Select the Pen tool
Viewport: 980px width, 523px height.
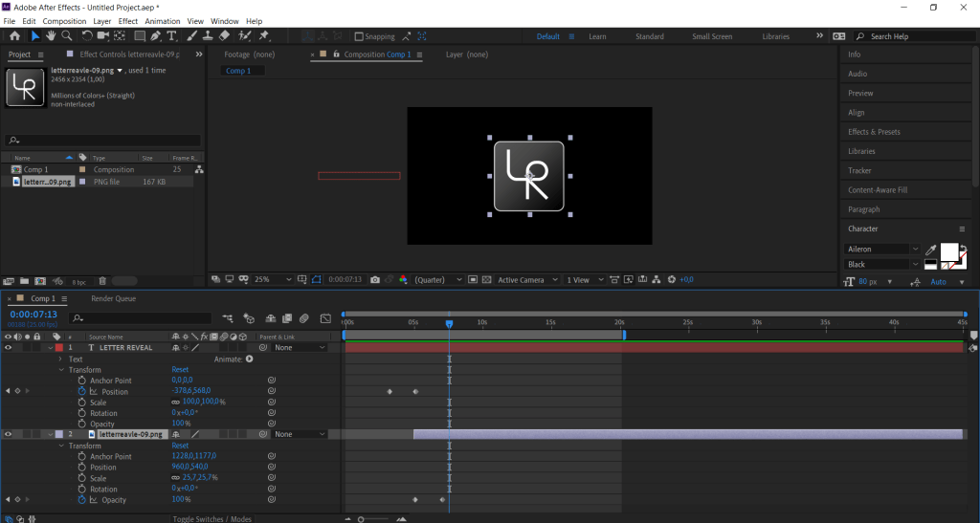tap(156, 36)
